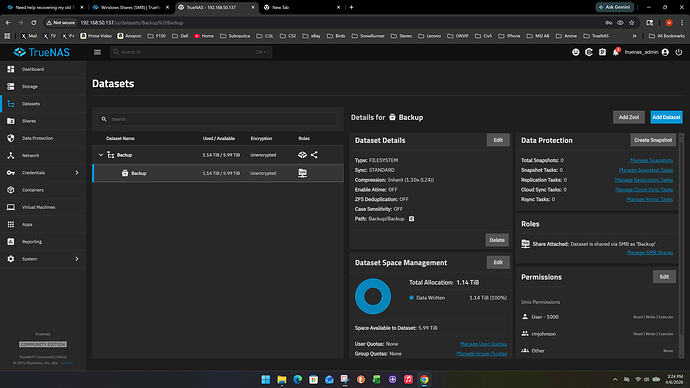Delete the Backup dataset
This screenshot has width=690, height=388.
pyautogui.click(x=497, y=240)
